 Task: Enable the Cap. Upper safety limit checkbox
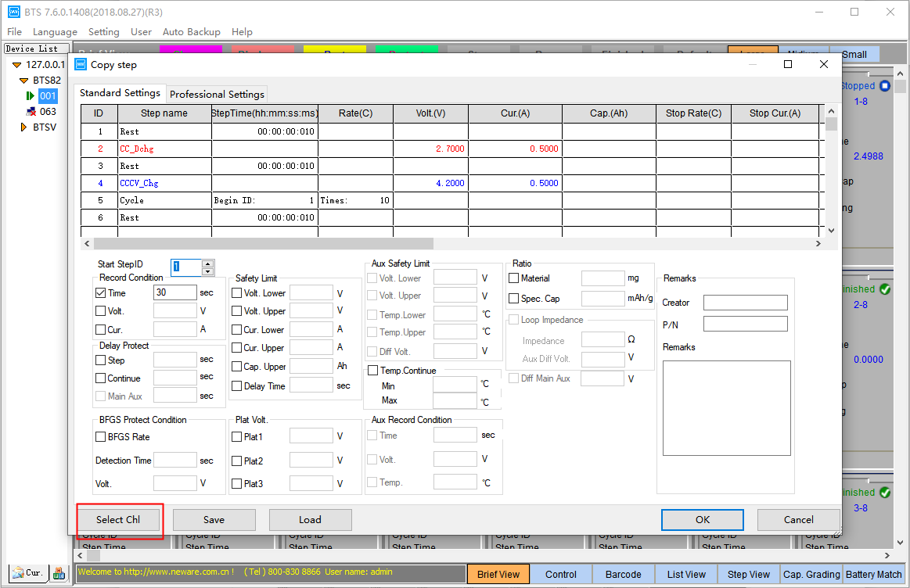pos(237,367)
